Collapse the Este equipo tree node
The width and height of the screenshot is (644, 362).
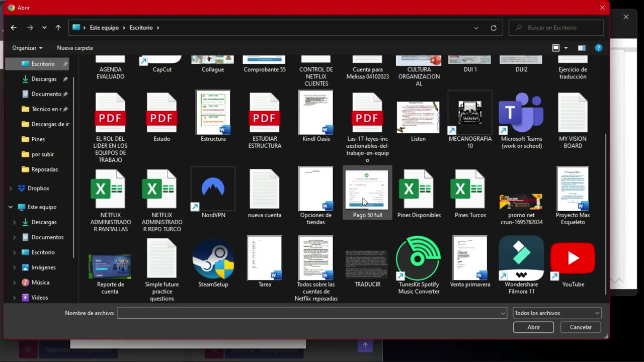(x=11, y=207)
